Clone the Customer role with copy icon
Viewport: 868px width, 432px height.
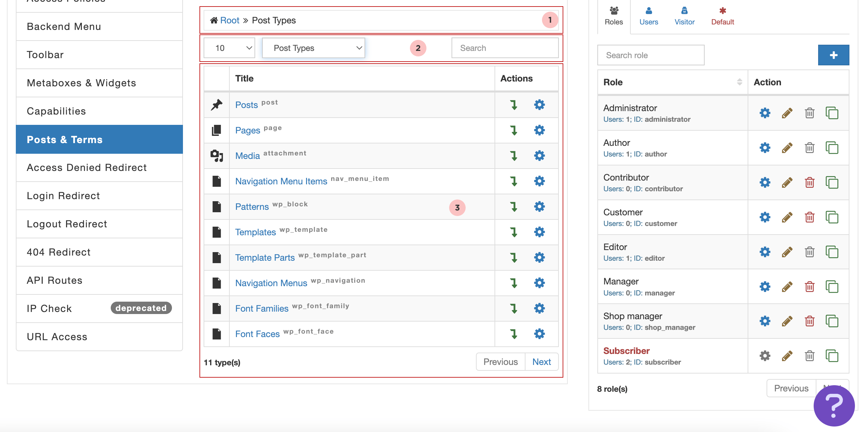[x=832, y=217]
